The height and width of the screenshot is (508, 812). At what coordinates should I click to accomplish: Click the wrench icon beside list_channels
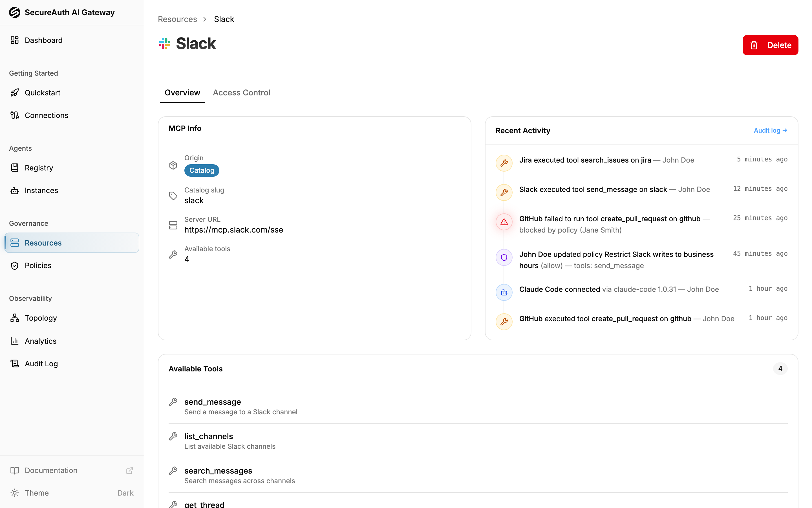pyautogui.click(x=173, y=436)
